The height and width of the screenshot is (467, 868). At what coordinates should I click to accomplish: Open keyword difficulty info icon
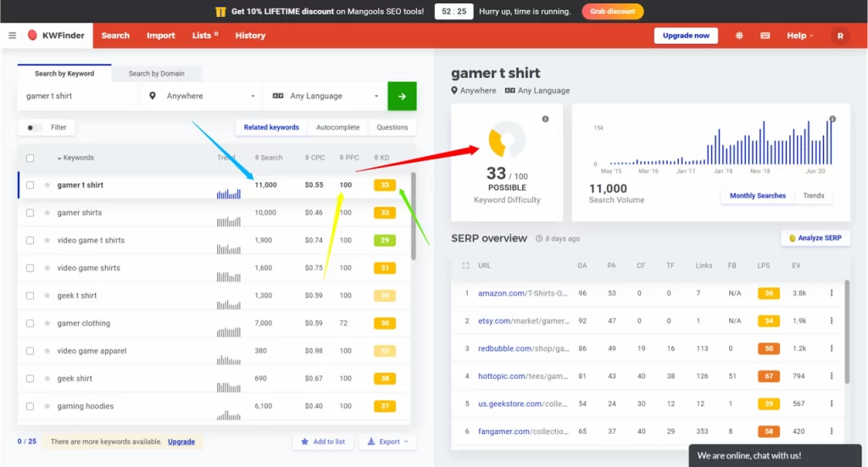point(545,119)
